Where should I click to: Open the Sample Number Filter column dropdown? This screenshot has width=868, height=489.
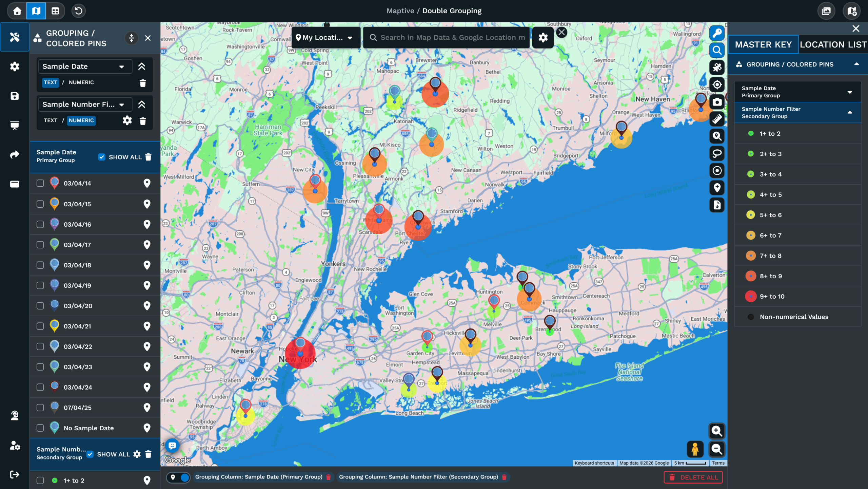tap(85, 105)
